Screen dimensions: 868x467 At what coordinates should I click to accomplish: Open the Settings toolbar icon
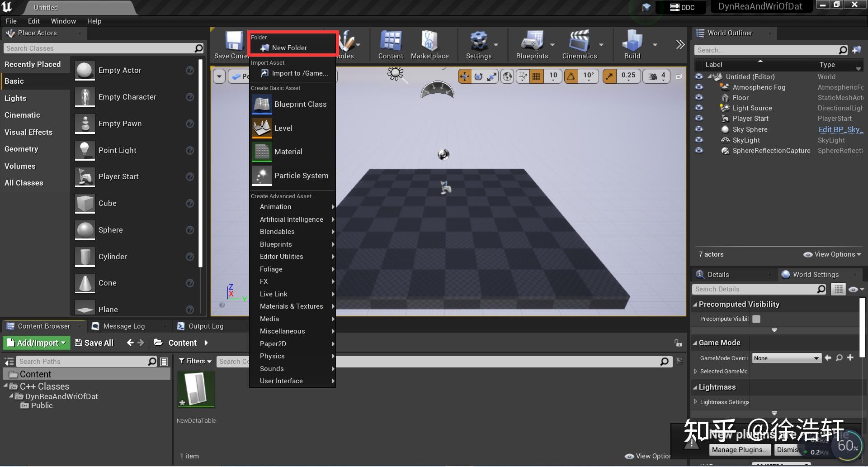click(479, 45)
